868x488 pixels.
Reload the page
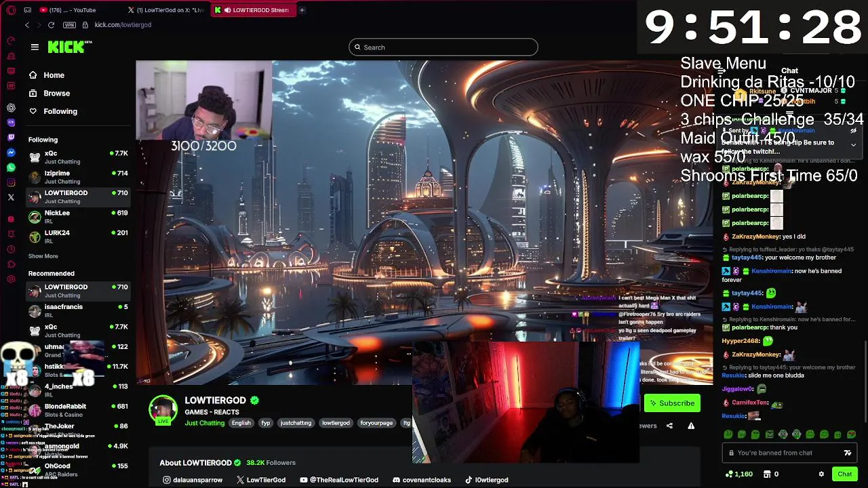[51, 25]
